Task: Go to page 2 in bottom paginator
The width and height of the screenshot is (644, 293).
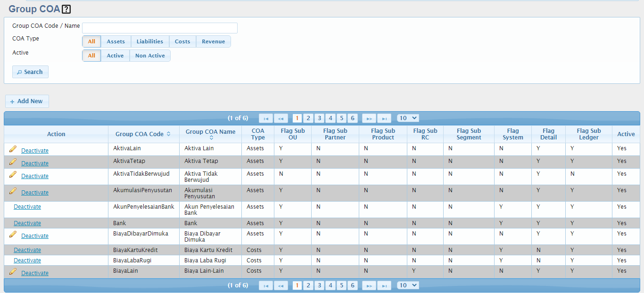Action: click(x=308, y=285)
